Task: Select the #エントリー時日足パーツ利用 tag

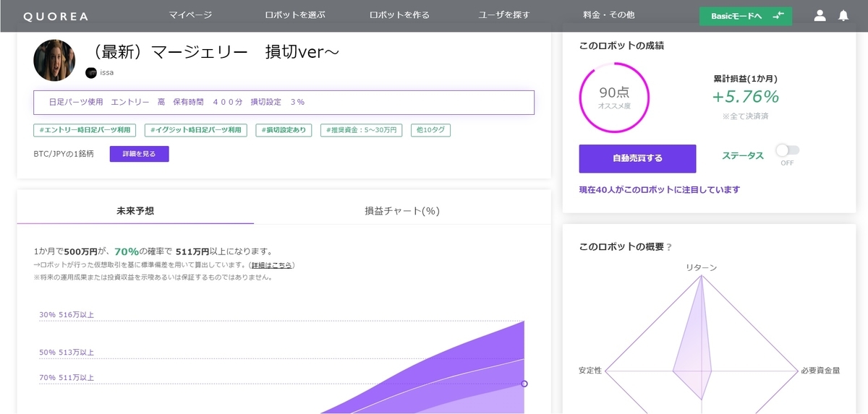Action: click(x=85, y=130)
